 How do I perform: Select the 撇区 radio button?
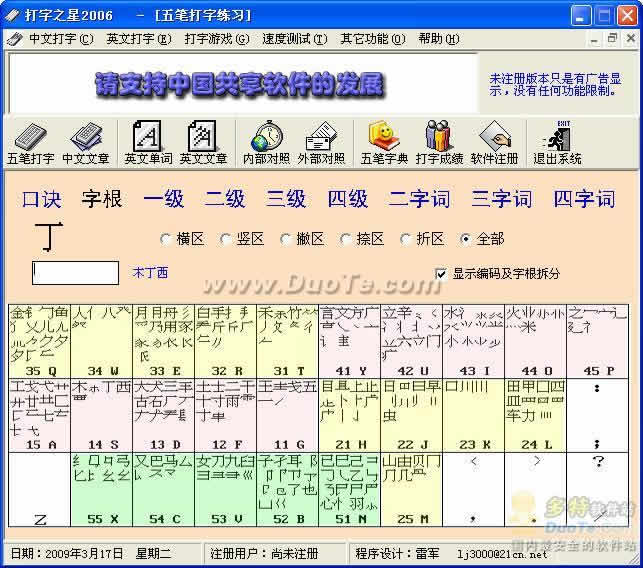[x=286, y=239]
